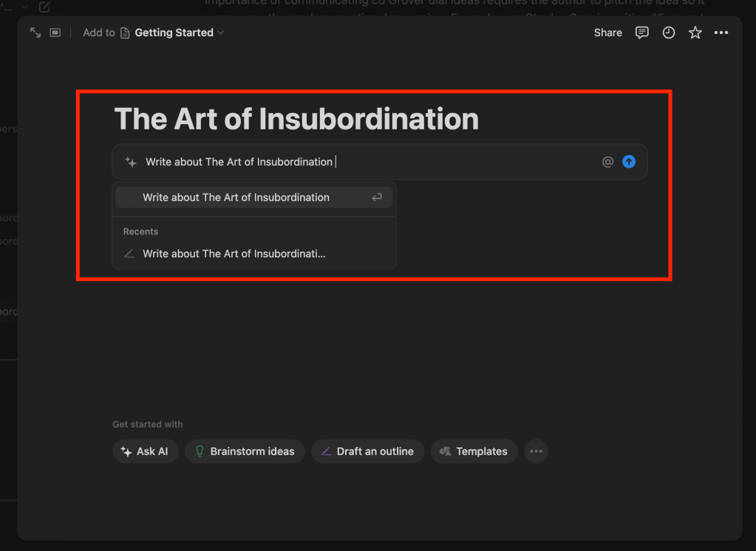
Task: Open the Getting Started page dropdown
Action: click(173, 33)
